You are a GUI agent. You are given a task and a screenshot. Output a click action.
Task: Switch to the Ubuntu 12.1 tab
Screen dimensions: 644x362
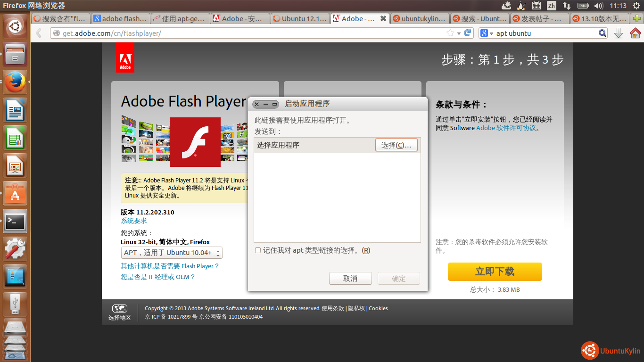[x=300, y=19]
